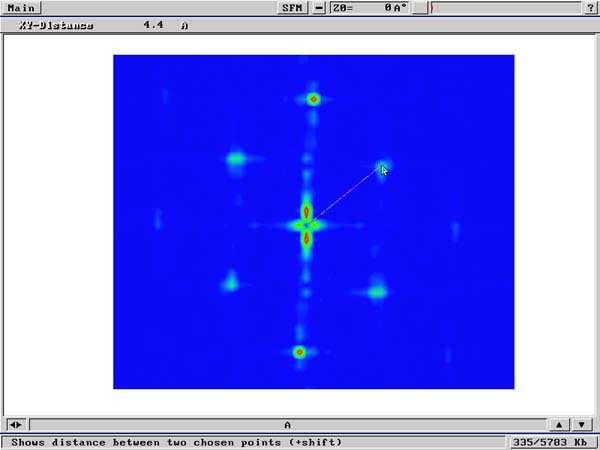Select the upper-left green spot in image
This screenshot has height=450, width=600.
point(236,158)
